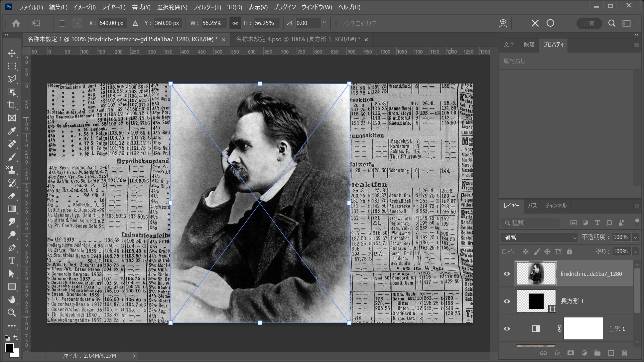Select the Zoom tool
Screen dimensions: 644x362
pos(12,313)
